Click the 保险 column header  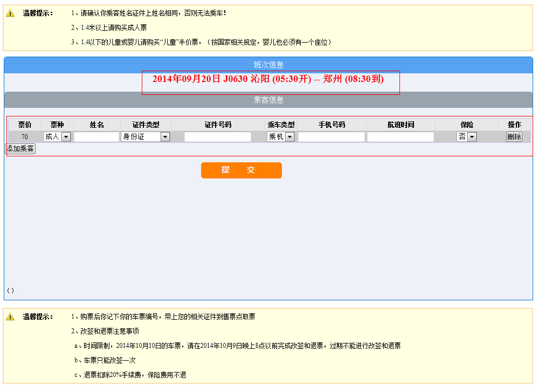pos(467,125)
